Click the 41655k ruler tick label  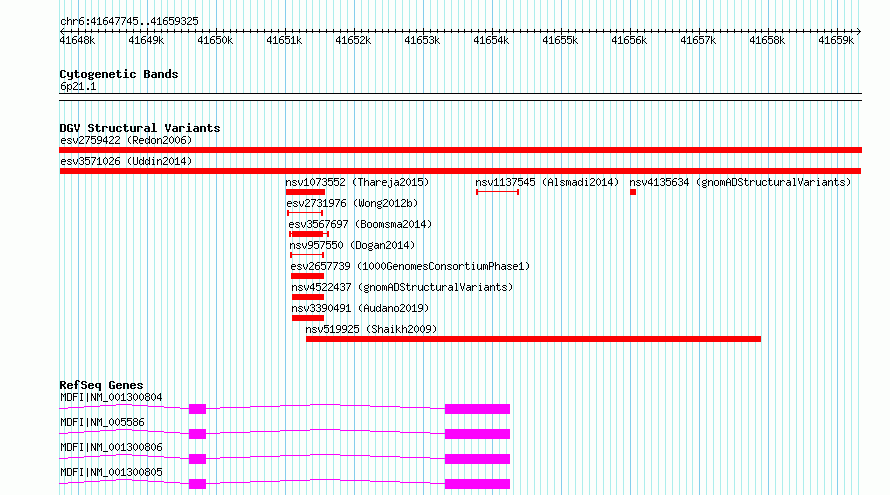coord(560,40)
